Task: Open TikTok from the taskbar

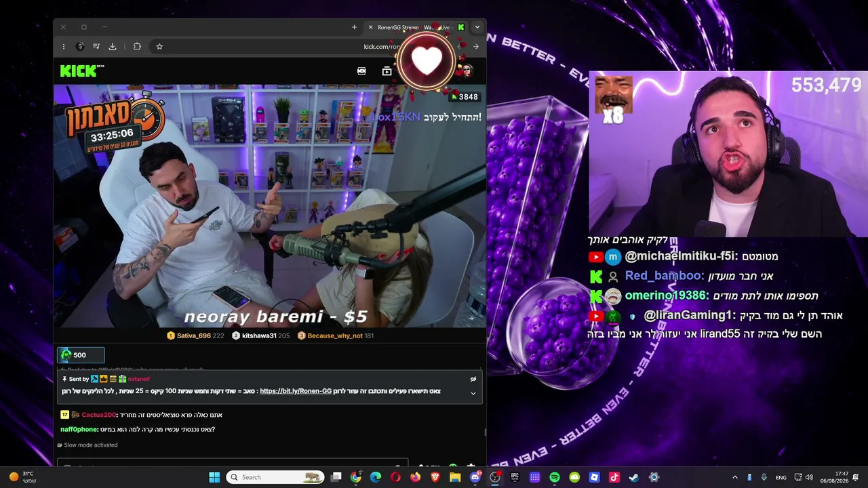Action: [x=614, y=477]
